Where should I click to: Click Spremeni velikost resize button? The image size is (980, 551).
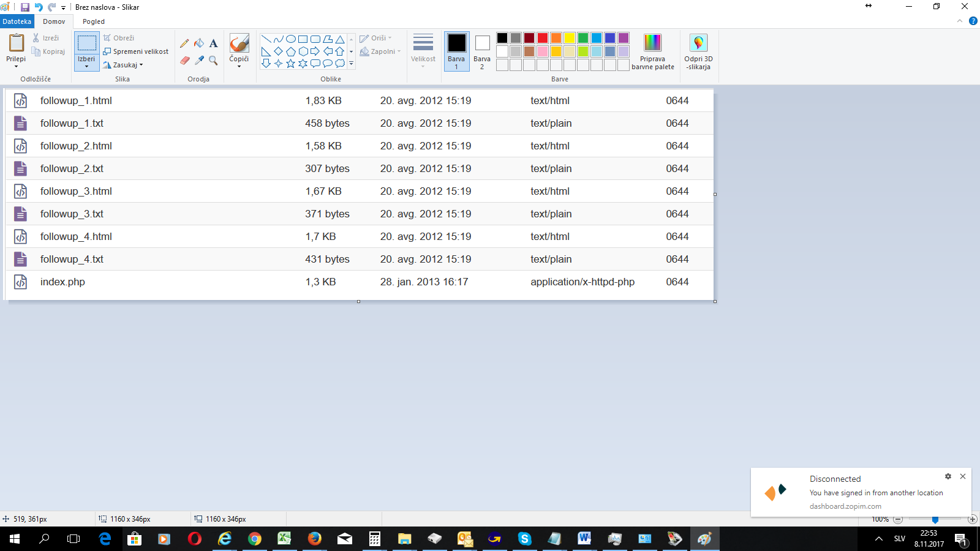[135, 51]
